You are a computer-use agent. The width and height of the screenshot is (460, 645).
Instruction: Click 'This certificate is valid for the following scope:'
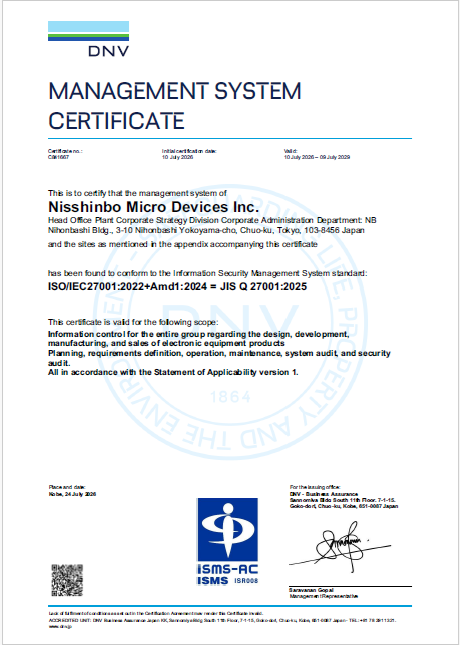click(134, 322)
